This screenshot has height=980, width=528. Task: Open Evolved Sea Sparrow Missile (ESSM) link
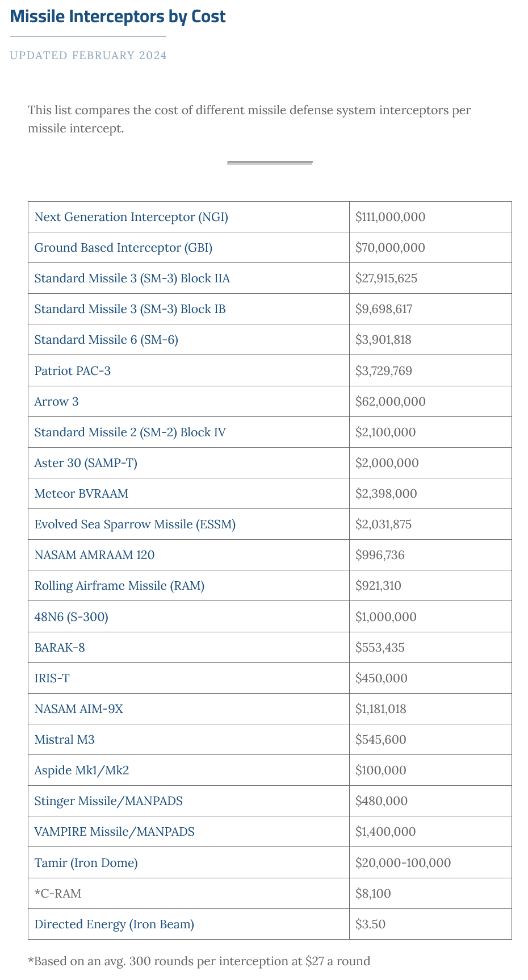135,524
